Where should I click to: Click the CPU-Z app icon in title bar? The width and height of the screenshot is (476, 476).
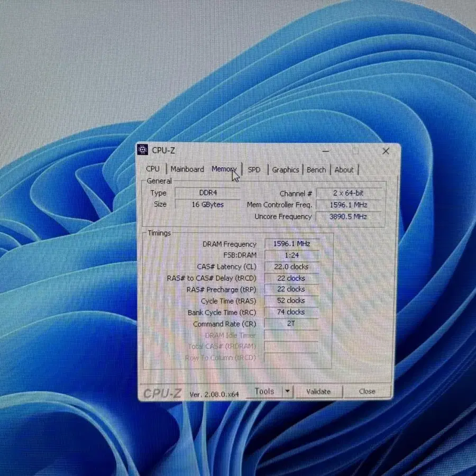click(142, 150)
